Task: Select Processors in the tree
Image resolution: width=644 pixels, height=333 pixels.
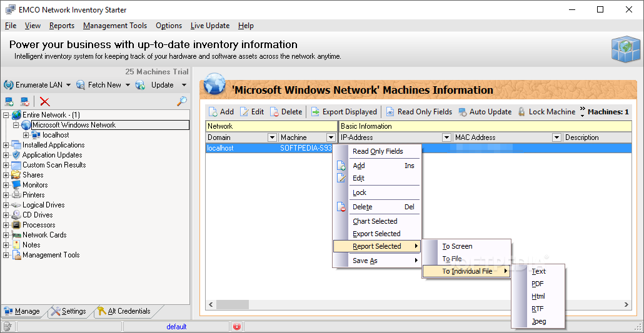Action: pos(39,225)
